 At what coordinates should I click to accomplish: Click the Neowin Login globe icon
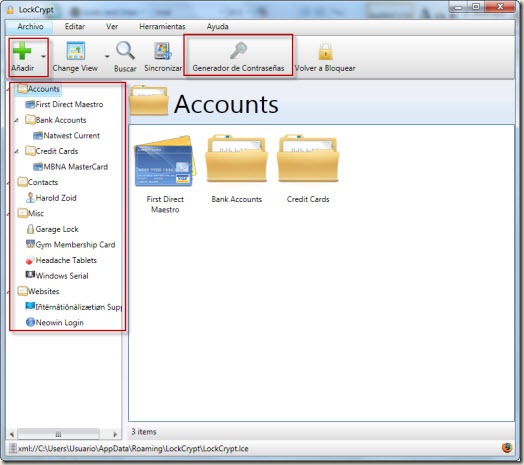[30, 322]
